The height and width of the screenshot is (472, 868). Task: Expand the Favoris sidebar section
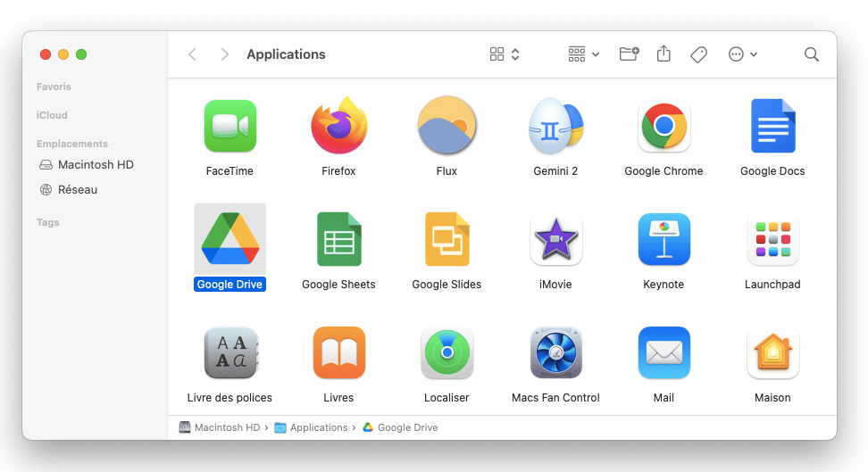54,87
